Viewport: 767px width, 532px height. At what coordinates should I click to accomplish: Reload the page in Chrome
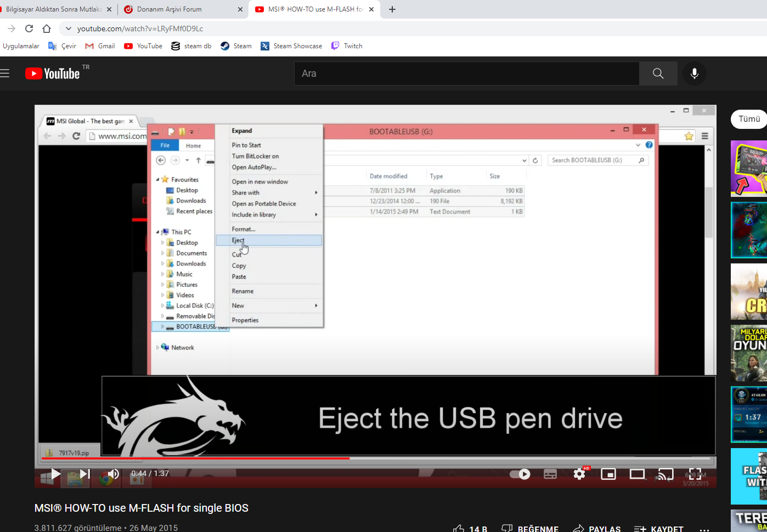pos(29,29)
